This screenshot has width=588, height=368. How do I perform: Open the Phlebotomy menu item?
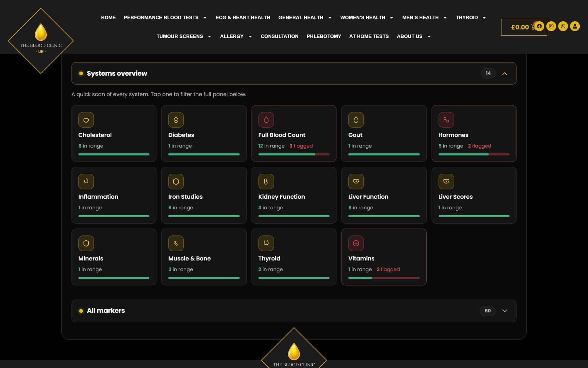[324, 36]
